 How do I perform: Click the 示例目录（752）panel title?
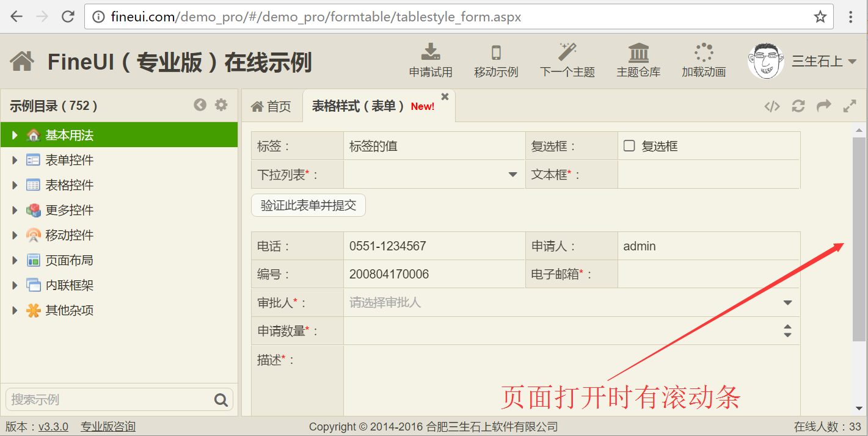(54, 106)
